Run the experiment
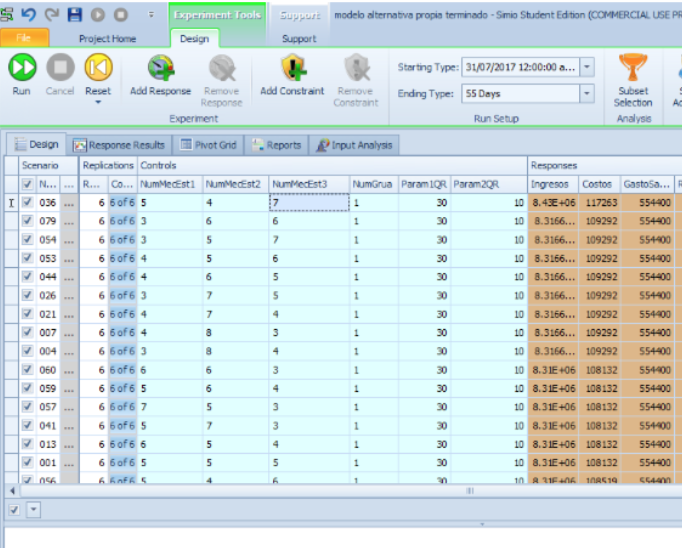682x548 pixels. tap(22, 67)
